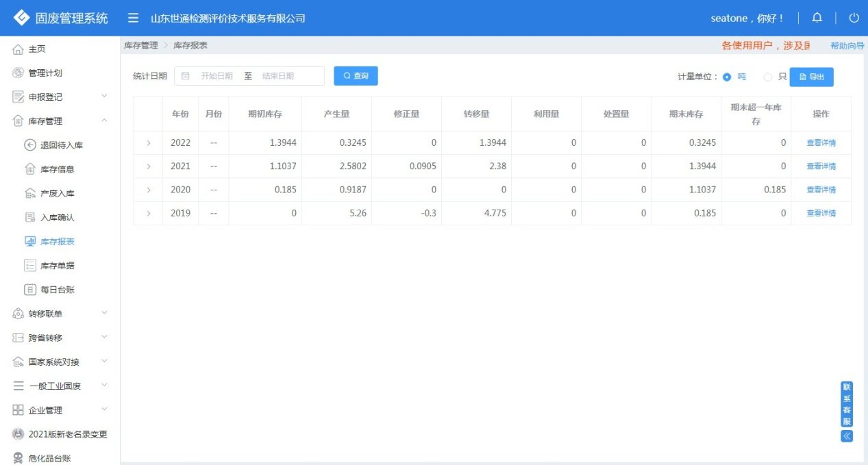This screenshot has height=465, width=868.
Task: Open the 主页 home icon
Action: pyautogui.click(x=18, y=49)
